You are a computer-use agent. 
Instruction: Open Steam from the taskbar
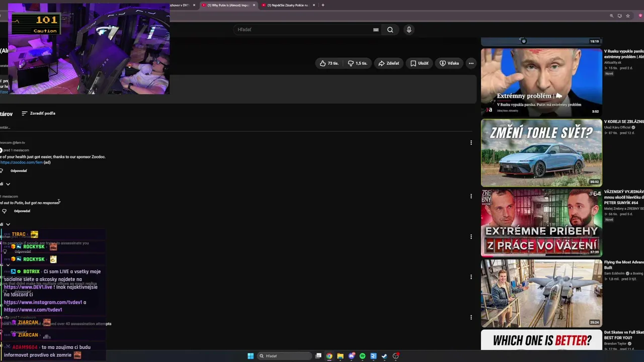pyautogui.click(x=384, y=356)
